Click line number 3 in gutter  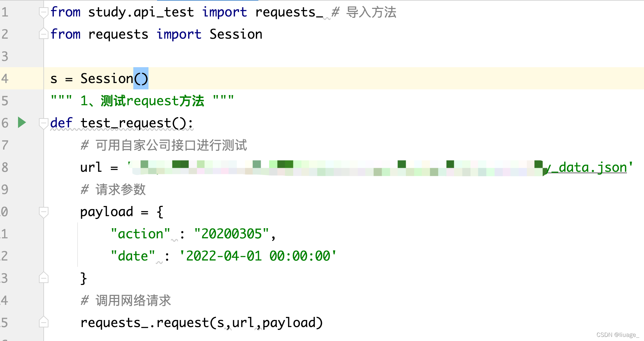tap(5, 56)
